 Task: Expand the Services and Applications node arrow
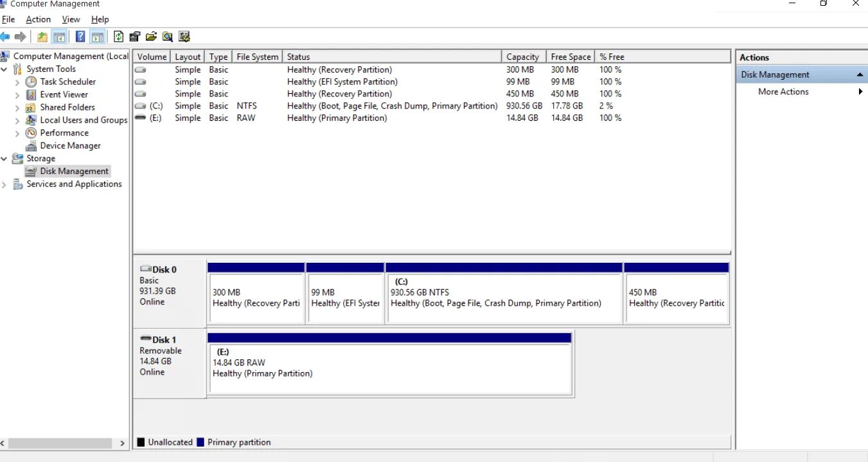tap(4, 184)
